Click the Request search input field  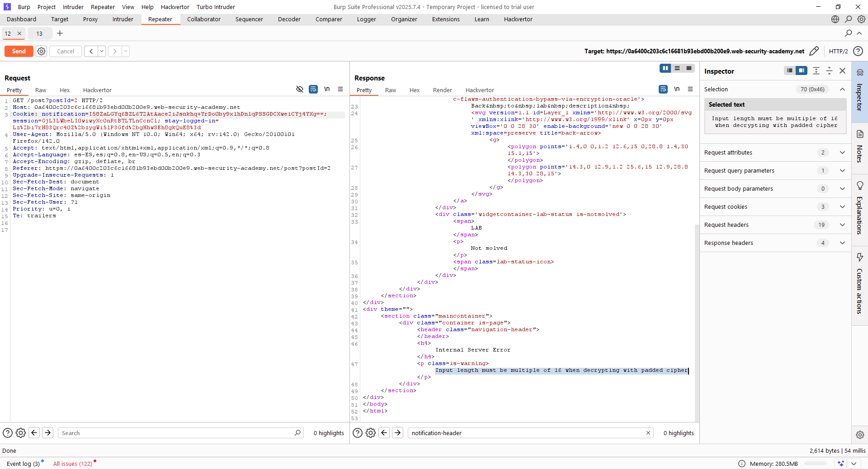pos(176,433)
